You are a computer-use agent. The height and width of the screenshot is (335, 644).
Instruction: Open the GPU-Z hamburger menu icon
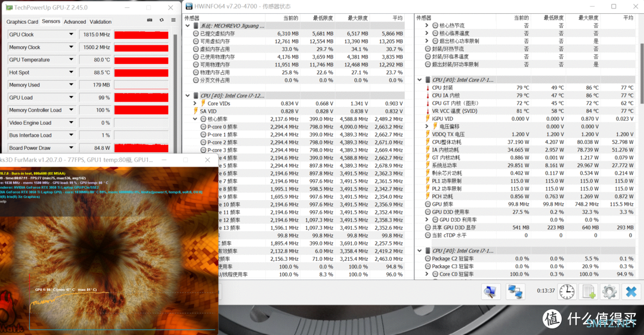point(174,20)
